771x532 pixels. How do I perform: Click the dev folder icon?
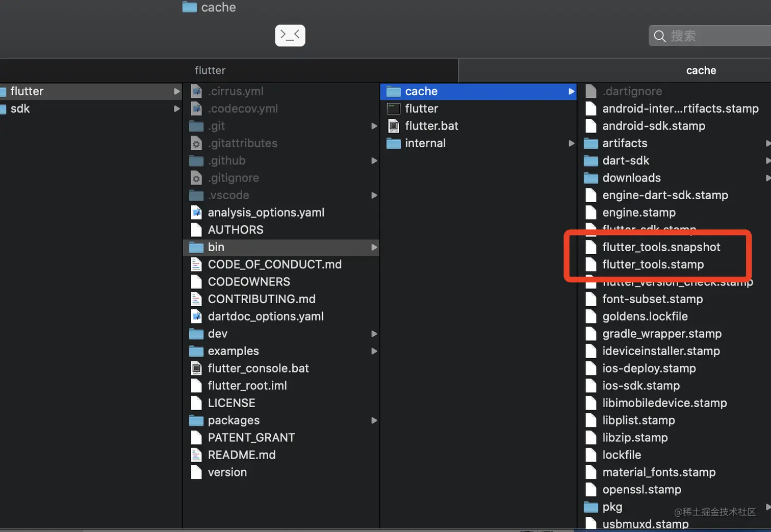196,334
